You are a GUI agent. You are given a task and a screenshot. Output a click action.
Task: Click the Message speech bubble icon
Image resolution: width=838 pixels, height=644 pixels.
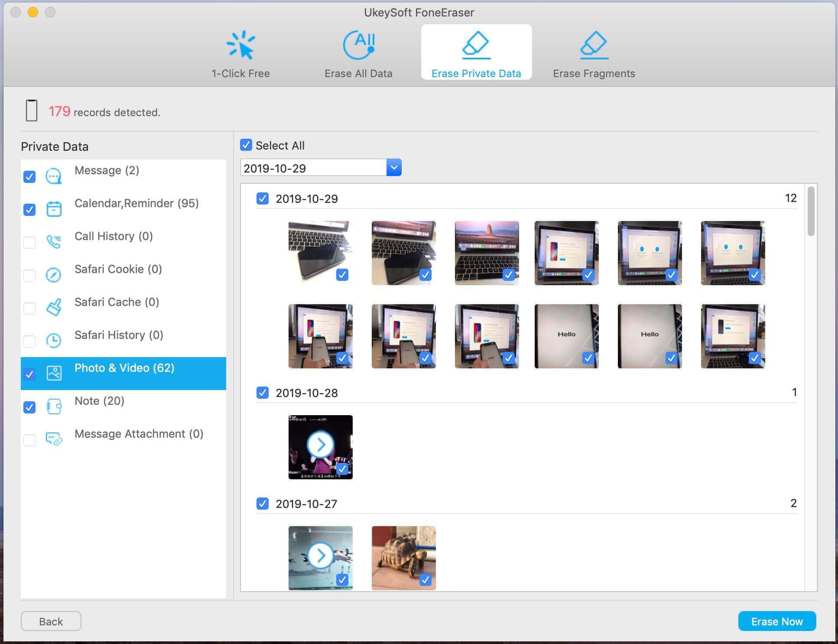(x=54, y=176)
